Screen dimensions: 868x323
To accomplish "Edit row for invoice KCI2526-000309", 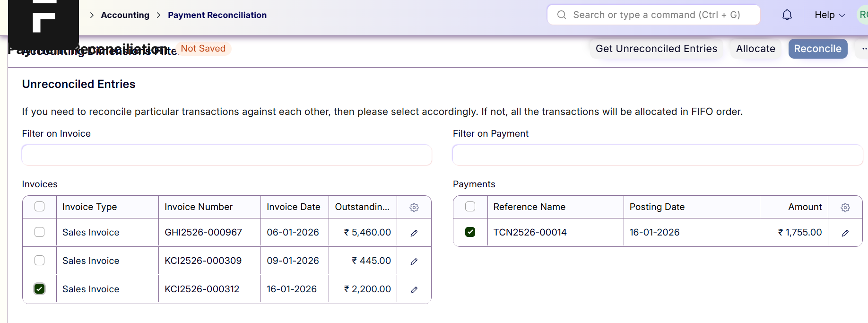I will point(414,262).
